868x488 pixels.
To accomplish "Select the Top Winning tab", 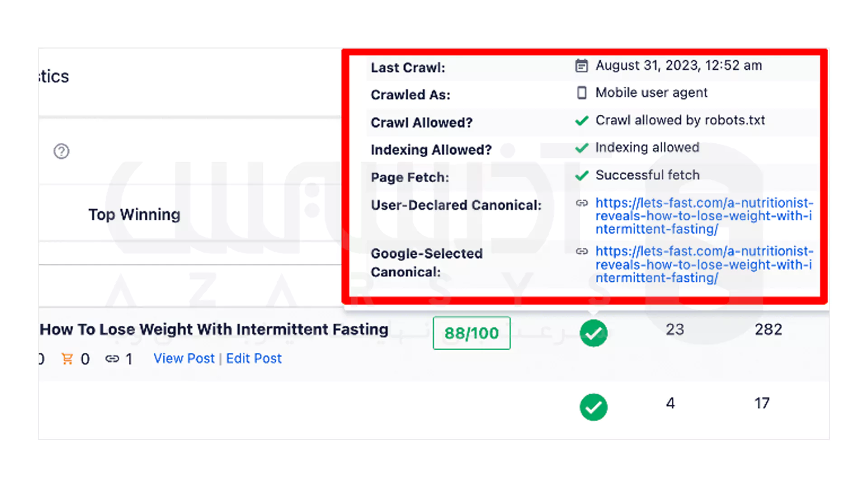I will tap(134, 214).
